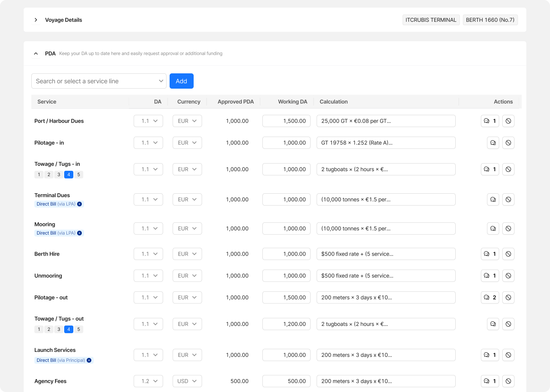Click the Service column header
Viewport: 550px width, 392px height.
47,102
